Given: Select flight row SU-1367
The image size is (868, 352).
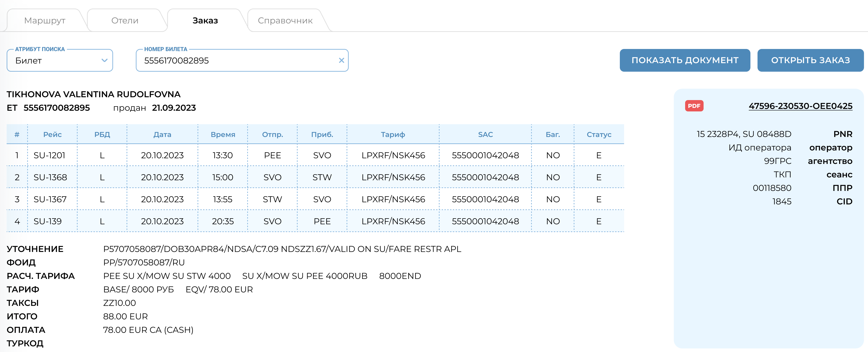Looking at the screenshot, I should (x=51, y=199).
